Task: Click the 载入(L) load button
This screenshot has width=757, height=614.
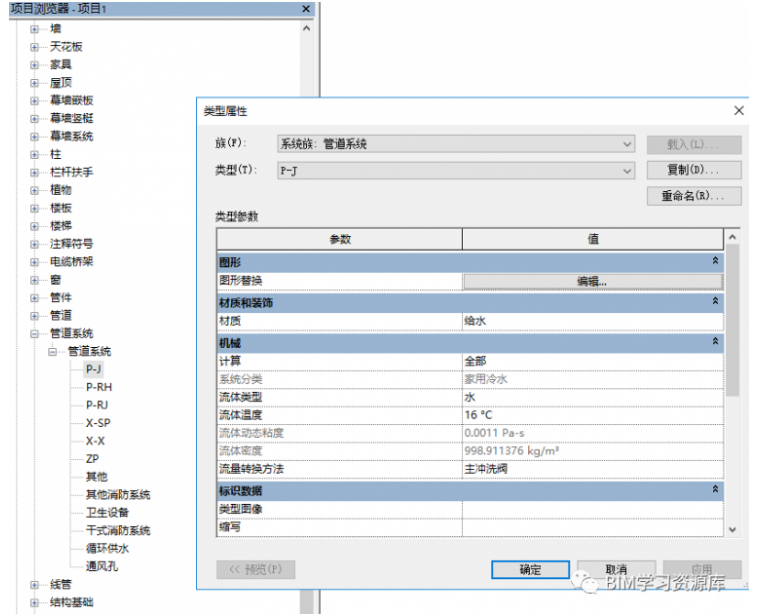Action: pos(694,144)
